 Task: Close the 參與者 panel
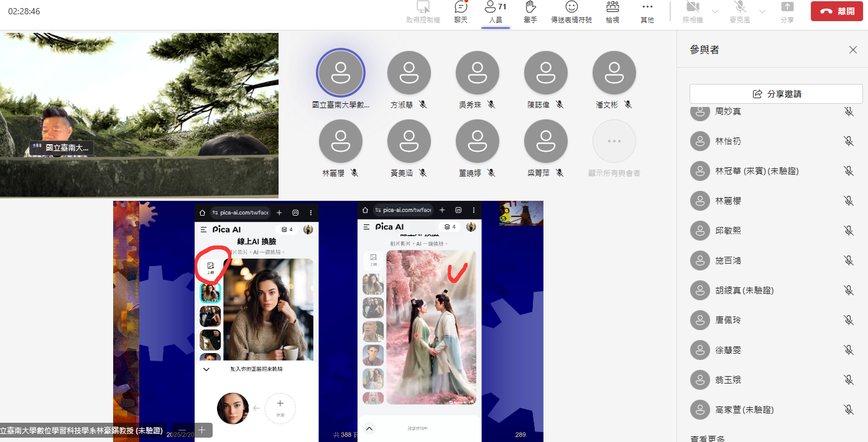[x=853, y=50]
